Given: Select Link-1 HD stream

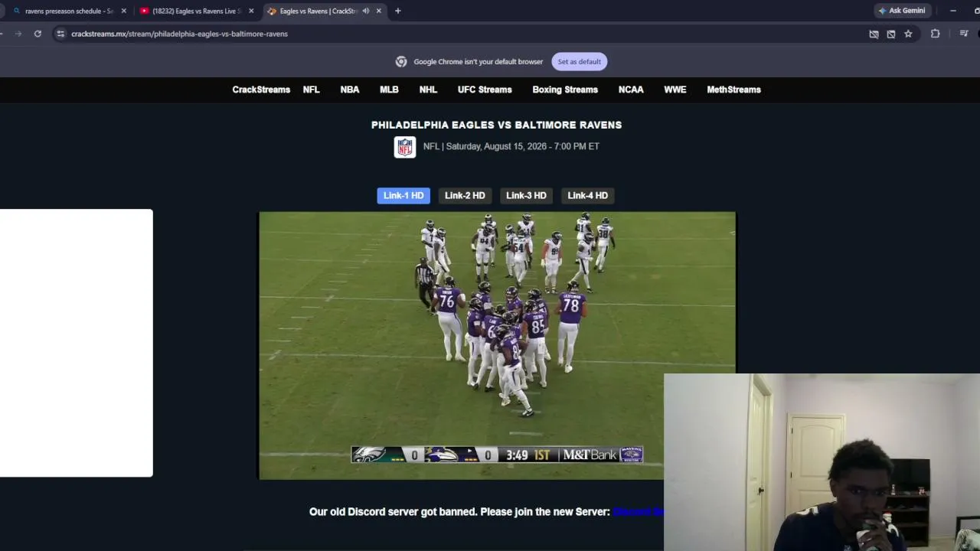Looking at the screenshot, I should click(x=403, y=196).
